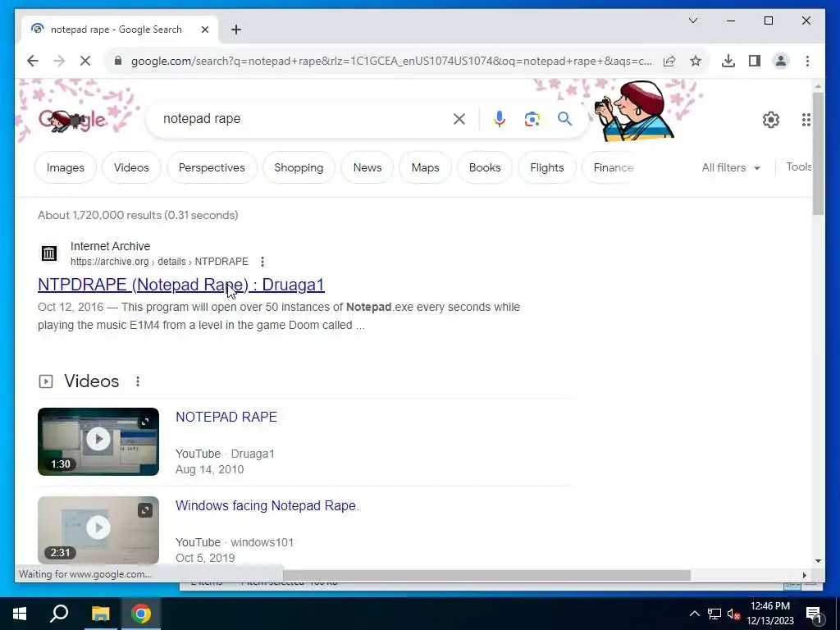840x630 pixels.
Task: Open the search Tools option
Action: tap(799, 167)
